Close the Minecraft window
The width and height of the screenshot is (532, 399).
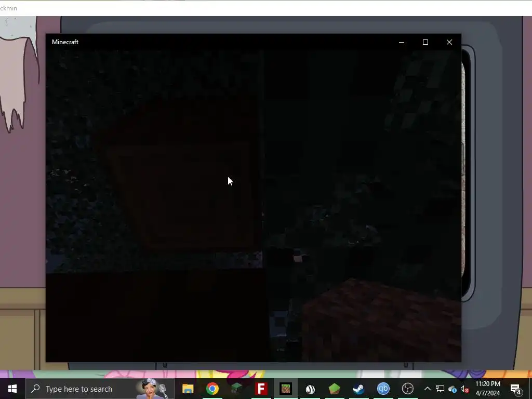pyautogui.click(x=449, y=42)
